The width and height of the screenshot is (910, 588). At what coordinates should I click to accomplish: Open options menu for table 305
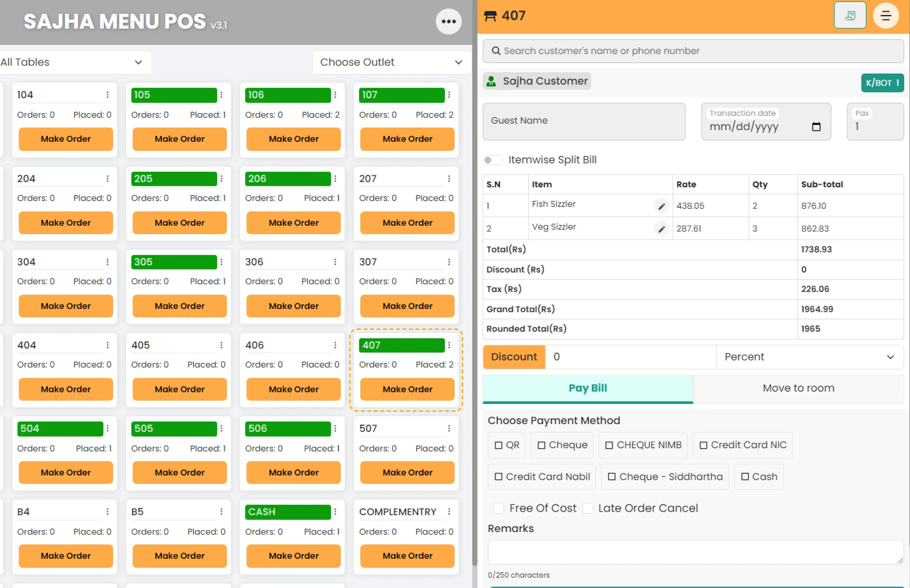pyautogui.click(x=221, y=262)
